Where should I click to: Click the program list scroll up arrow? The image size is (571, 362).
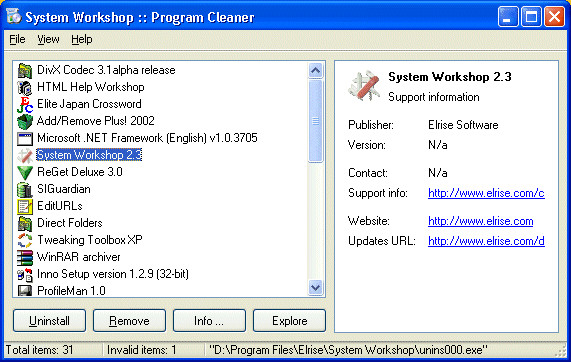coord(315,70)
